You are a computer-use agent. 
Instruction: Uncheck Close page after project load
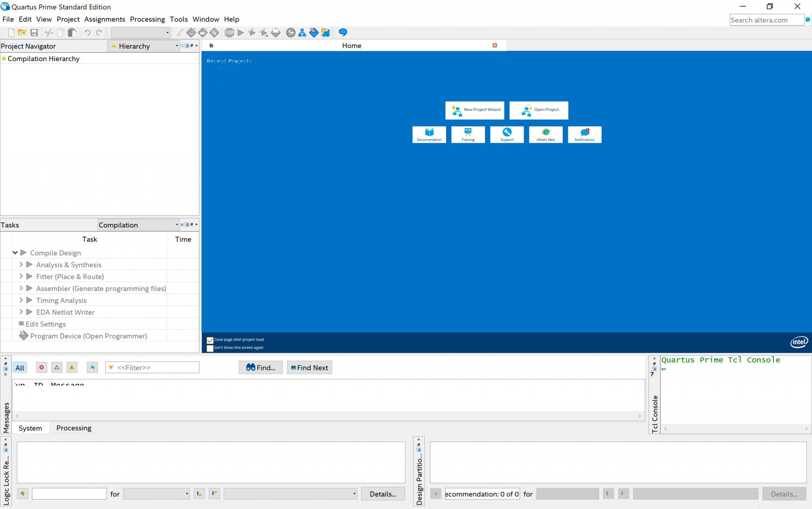(x=210, y=340)
